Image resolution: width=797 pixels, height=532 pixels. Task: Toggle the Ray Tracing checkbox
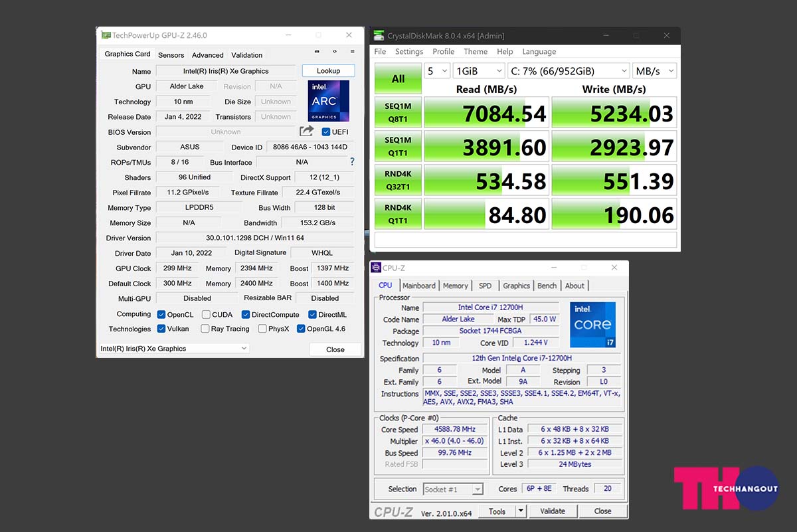point(206,329)
